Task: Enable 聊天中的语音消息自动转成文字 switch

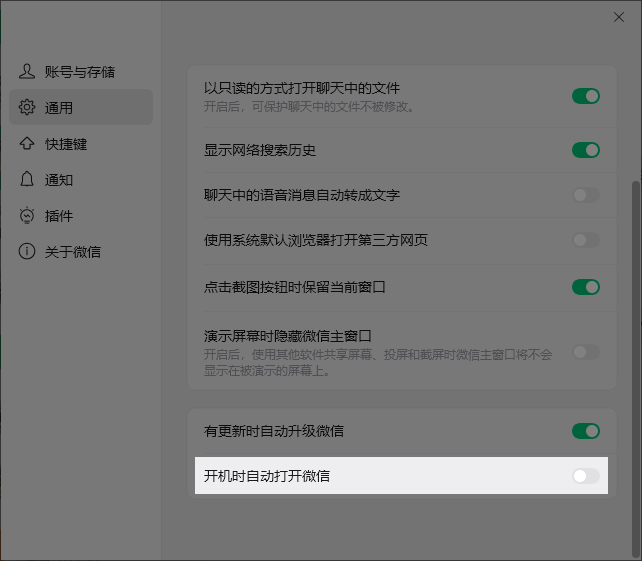Action: click(x=586, y=195)
